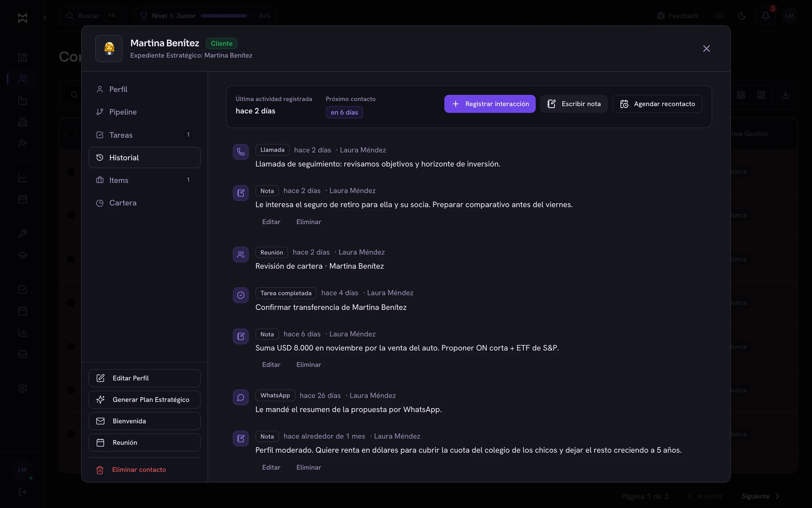Toggle the eye visibility icon in top bar

(x=720, y=16)
